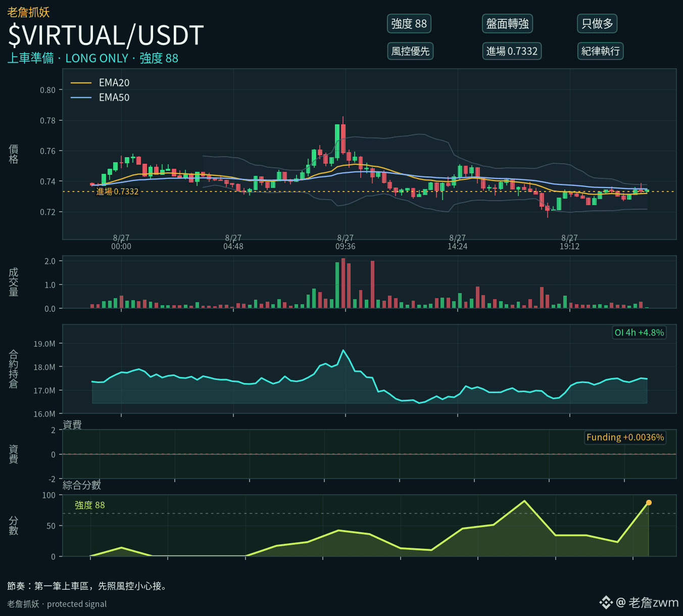
Task: Click the 價格 vertical axis label
Action: coord(14,154)
